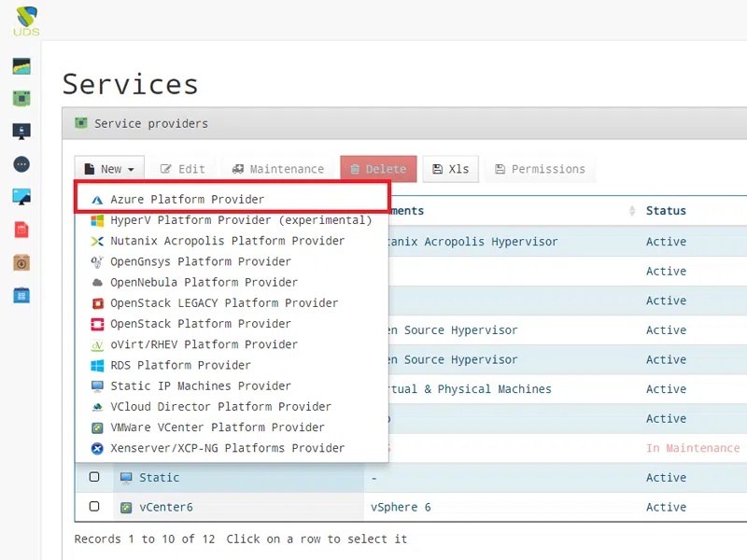Choose Azure Platform Provider

pyautogui.click(x=232, y=200)
